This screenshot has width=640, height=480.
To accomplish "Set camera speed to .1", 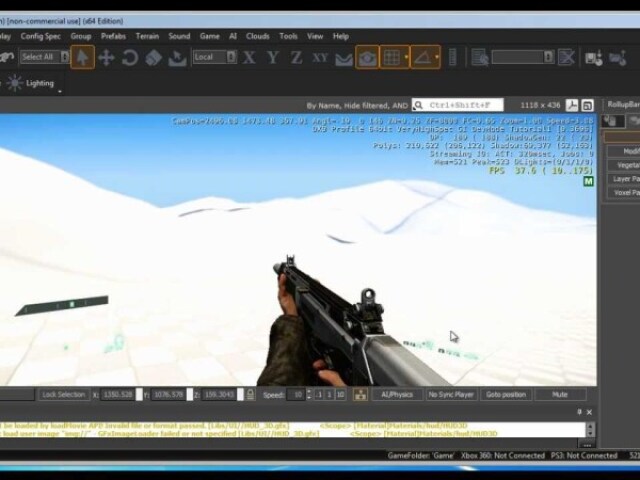I will coord(318,395).
